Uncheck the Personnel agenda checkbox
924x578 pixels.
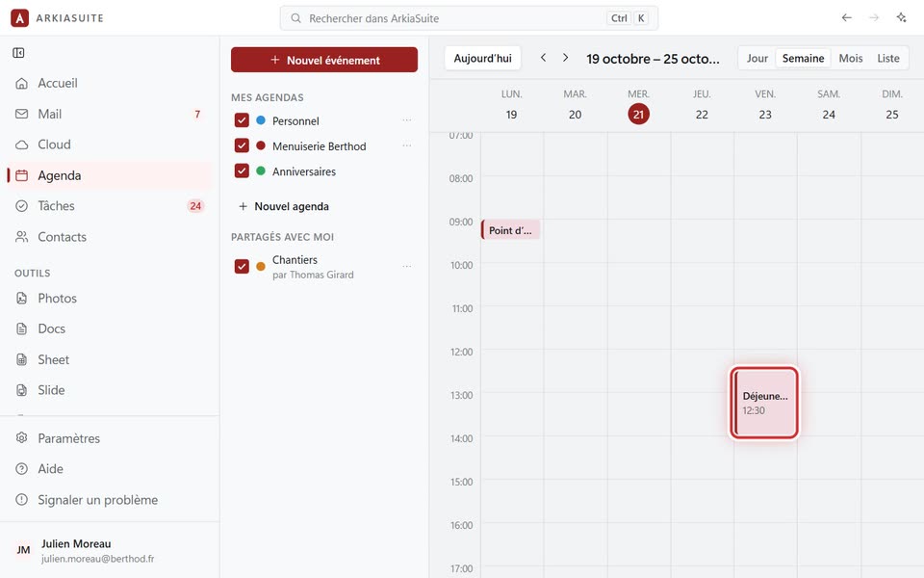(242, 120)
